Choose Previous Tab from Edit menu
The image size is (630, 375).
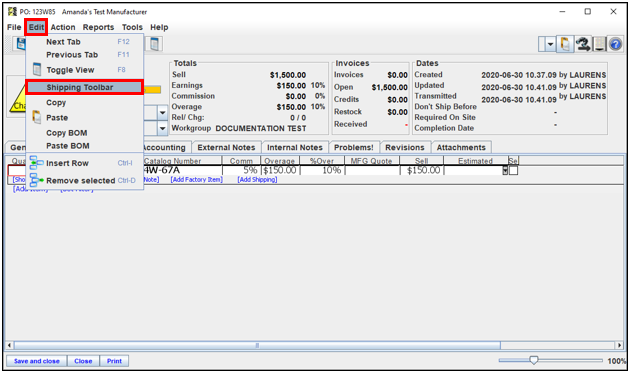point(84,55)
